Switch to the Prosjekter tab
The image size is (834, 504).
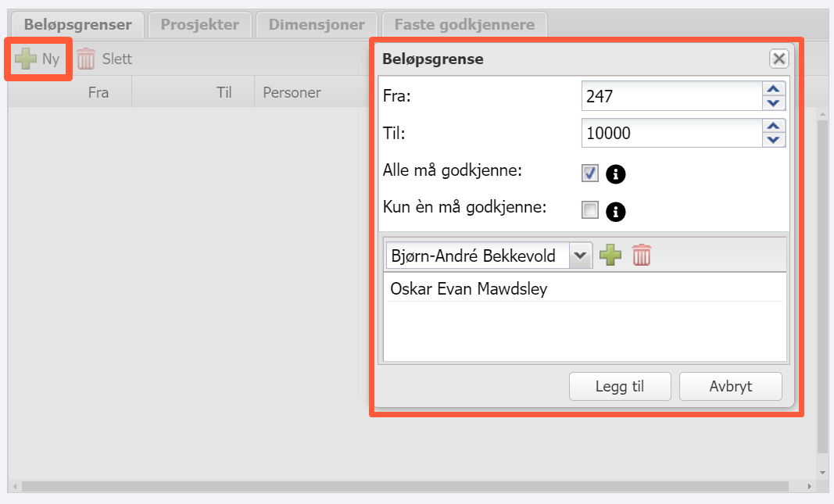(200, 24)
